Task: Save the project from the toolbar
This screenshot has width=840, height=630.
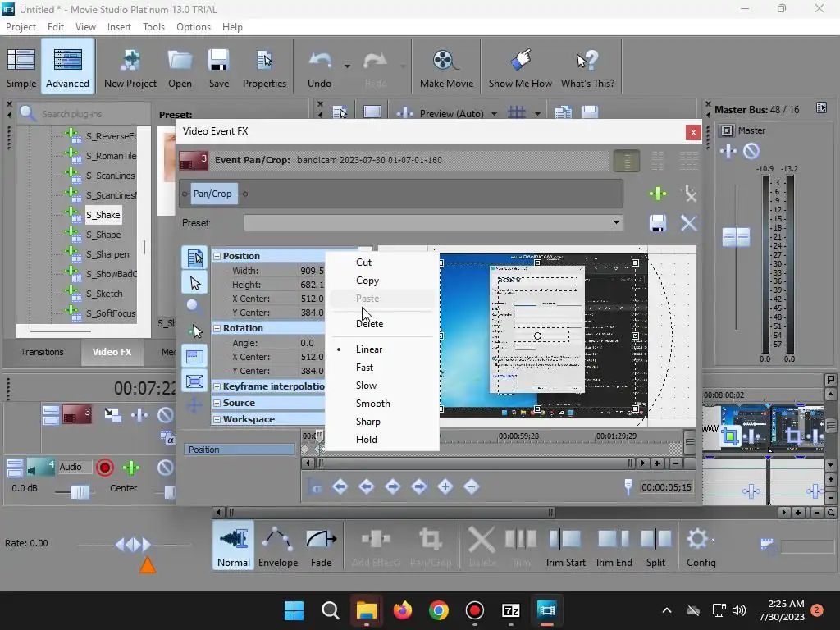Action: point(218,67)
